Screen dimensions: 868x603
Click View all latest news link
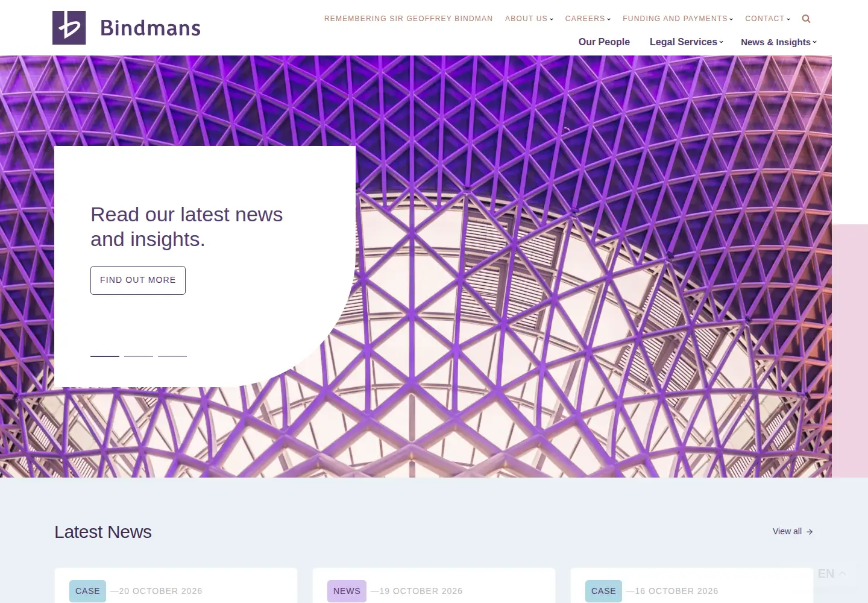pyautogui.click(x=793, y=531)
